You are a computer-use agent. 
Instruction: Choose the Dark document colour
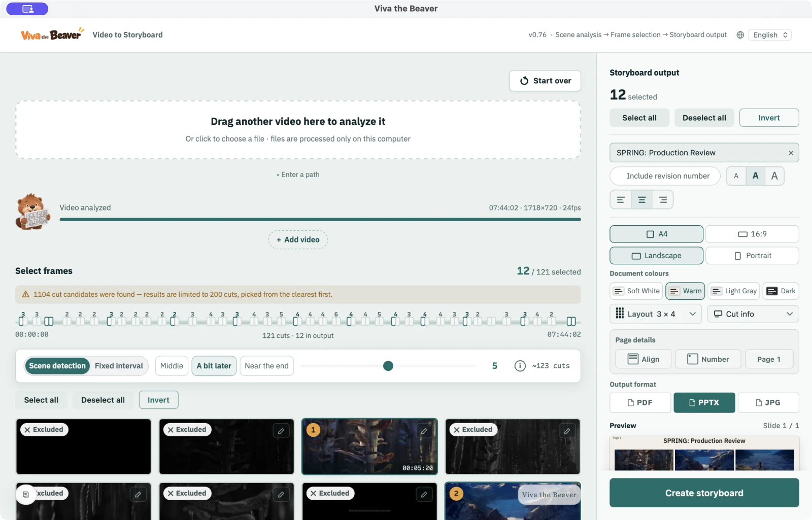point(781,291)
